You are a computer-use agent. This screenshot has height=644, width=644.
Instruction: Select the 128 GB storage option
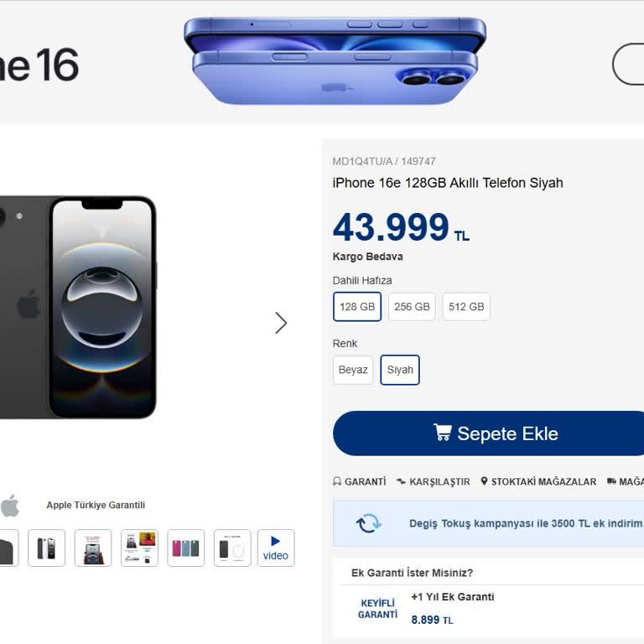[x=357, y=307]
